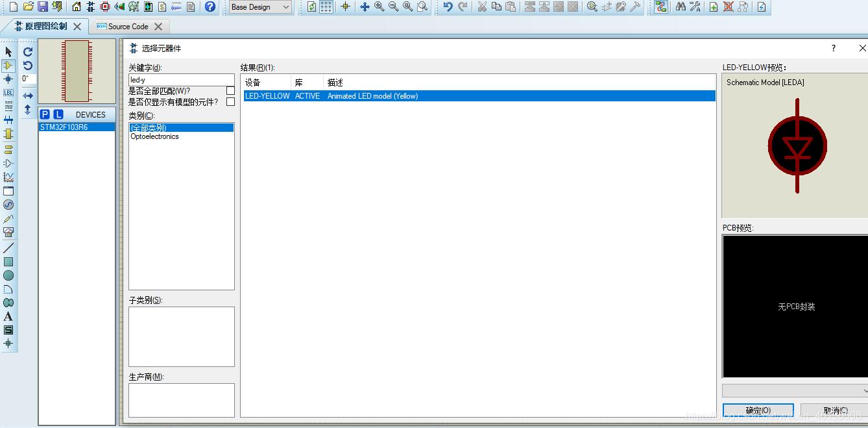
Task: Open the Base Design variant dropdown
Action: [x=260, y=7]
